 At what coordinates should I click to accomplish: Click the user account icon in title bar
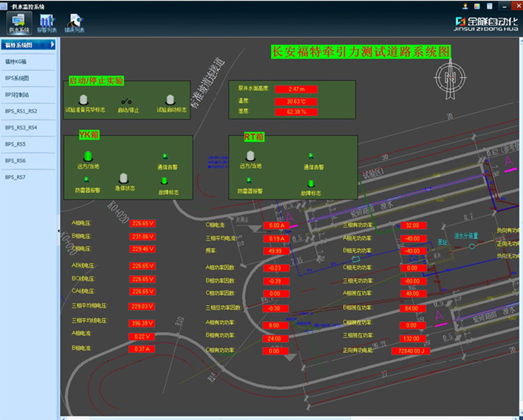465,6
